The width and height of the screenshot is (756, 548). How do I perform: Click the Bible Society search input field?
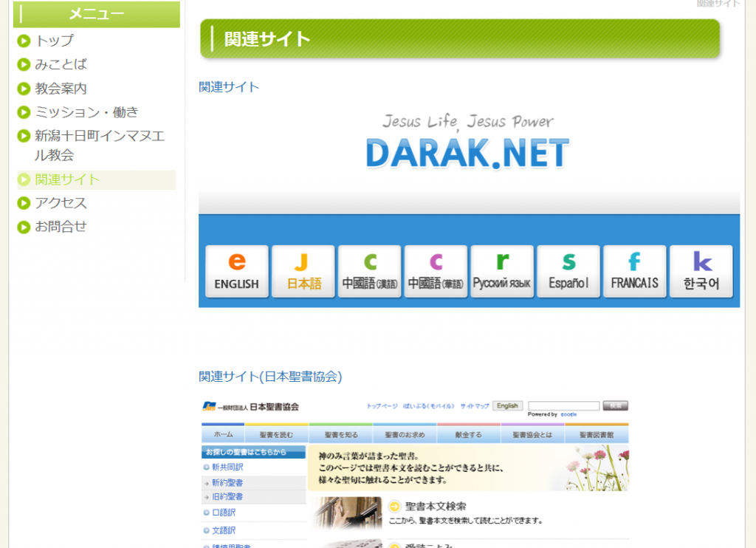[563, 405]
